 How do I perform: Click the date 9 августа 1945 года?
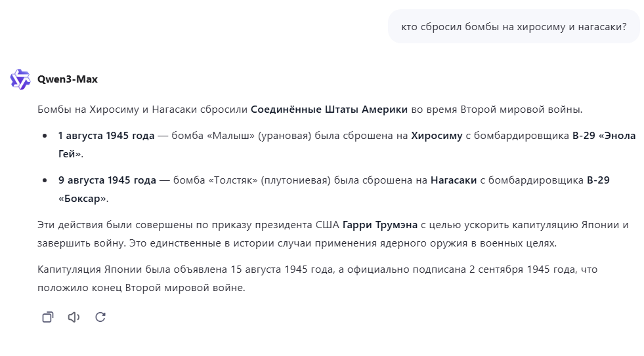tap(107, 180)
